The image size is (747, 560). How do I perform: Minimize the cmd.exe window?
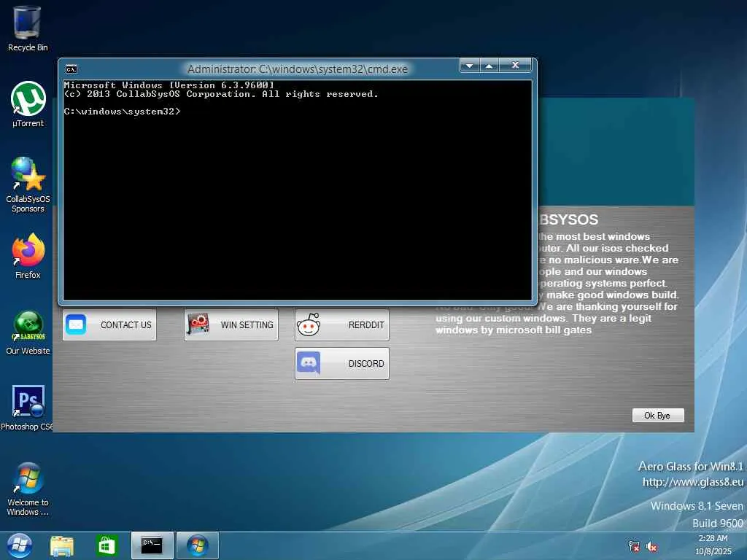tap(470, 65)
